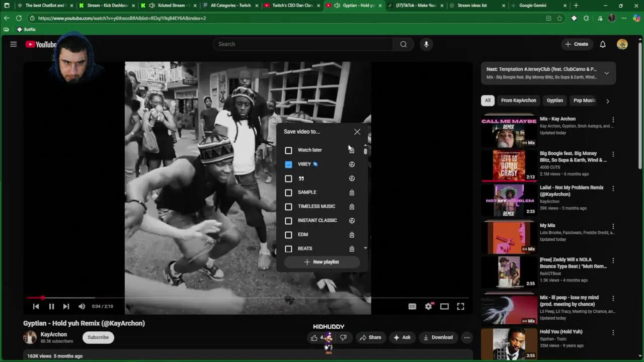Enter fullscreen mode
The image size is (644, 362).
click(460, 306)
